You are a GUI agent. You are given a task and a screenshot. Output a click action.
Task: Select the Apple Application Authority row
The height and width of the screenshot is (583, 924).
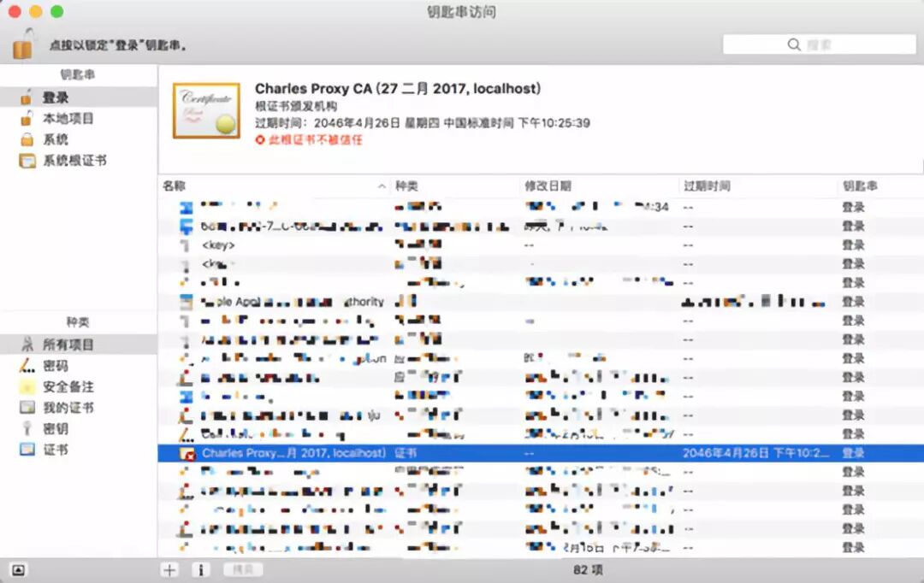(541, 302)
